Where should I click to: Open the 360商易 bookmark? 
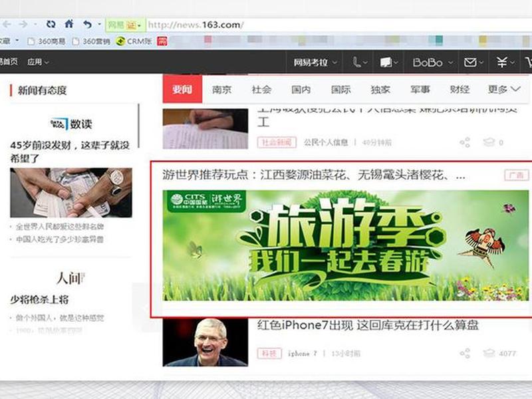pyautogui.click(x=47, y=41)
